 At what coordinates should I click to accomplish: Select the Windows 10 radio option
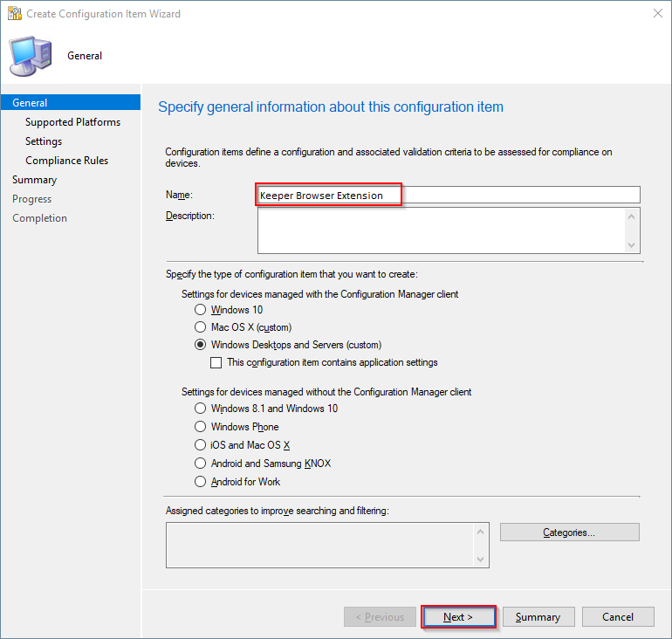coord(201,310)
